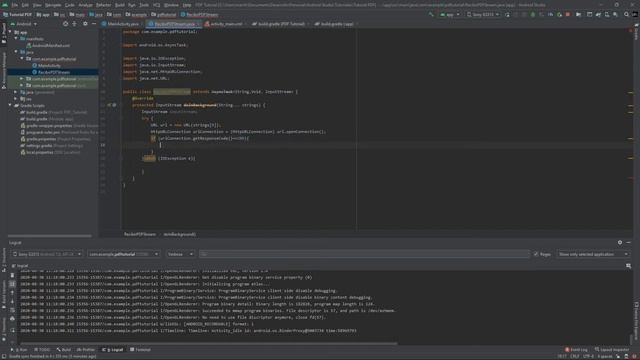Viewport: 640px width, 360px height.
Task: Clear logcat using the trash icon
Action: point(12,275)
